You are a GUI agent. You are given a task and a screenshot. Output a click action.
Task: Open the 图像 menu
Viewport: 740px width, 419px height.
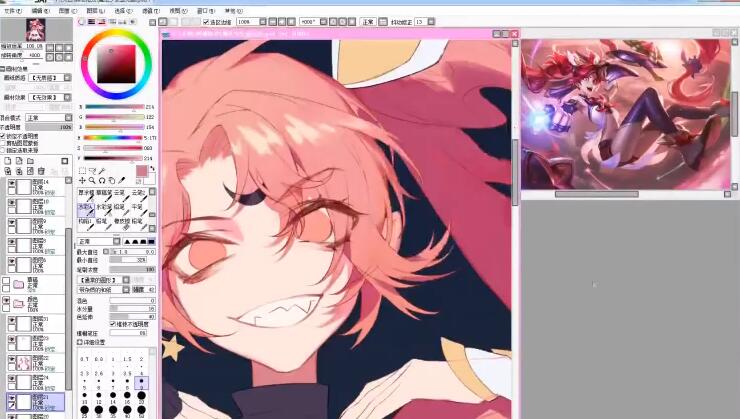[67, 10]
